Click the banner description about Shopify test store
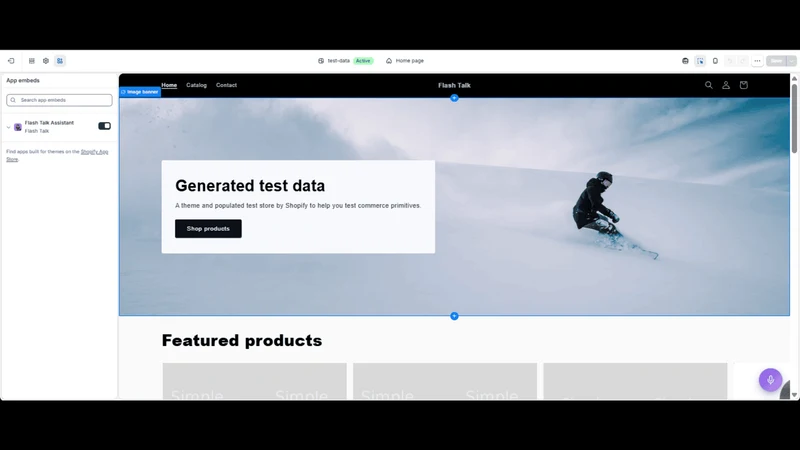 click(x=298, y=206)
